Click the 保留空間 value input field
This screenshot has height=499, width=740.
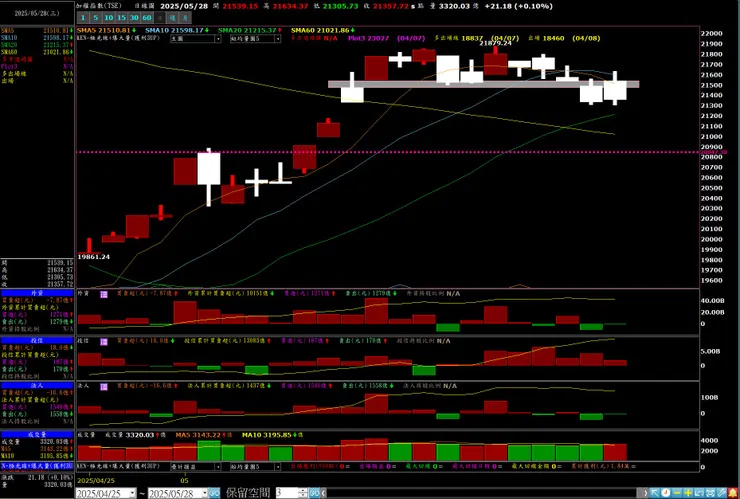pos(287,493)
